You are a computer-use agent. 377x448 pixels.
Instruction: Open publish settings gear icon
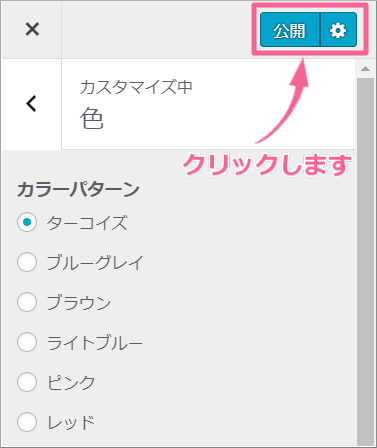[x=338, y=30]
